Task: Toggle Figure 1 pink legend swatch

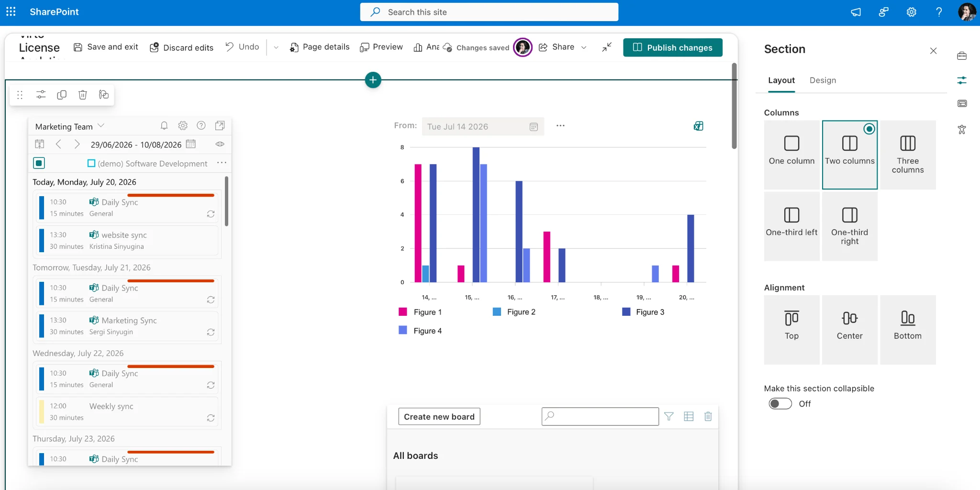Action: pyautogui.click(x=402, y=312)
